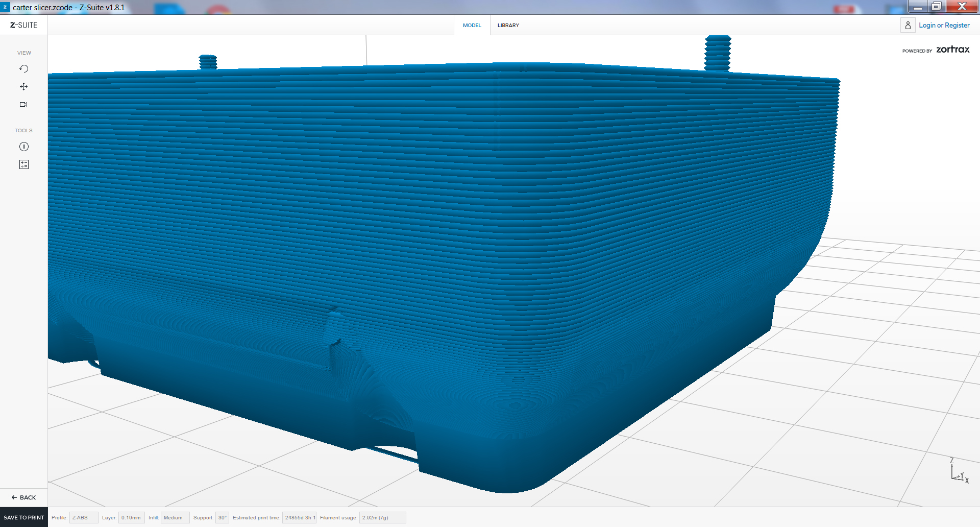Click the camera view icon
This screenshot has height=527, width=980.
pyautogui.click(x=23, y=105)
